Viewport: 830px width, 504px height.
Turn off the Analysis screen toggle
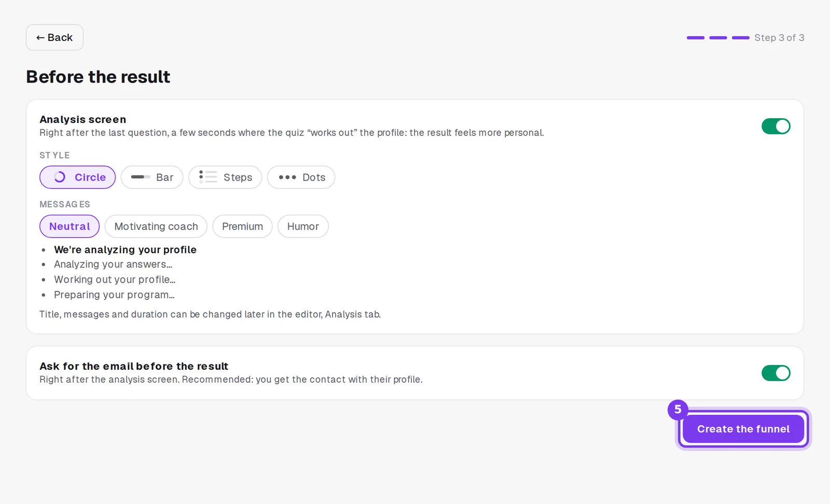pyautogui.click(x=776, y=126)
